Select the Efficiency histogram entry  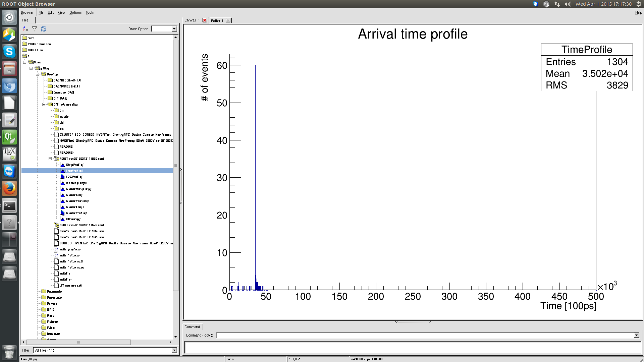(x=73, y=219)
